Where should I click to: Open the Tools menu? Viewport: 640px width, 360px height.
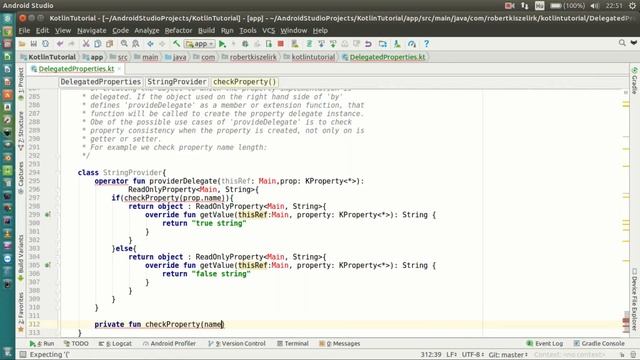click(248, 31)
